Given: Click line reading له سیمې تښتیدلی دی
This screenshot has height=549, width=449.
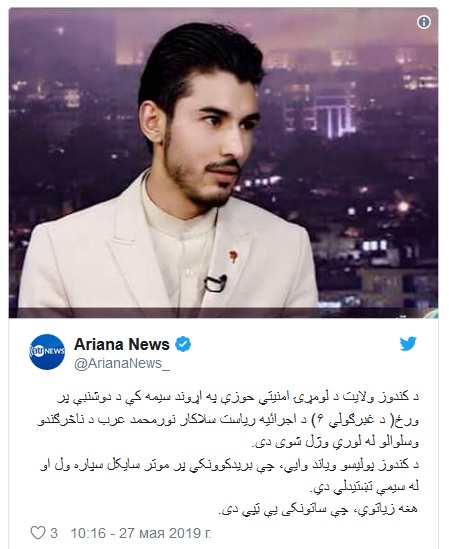Looking at the screenshot, I should tap(365, 487).
